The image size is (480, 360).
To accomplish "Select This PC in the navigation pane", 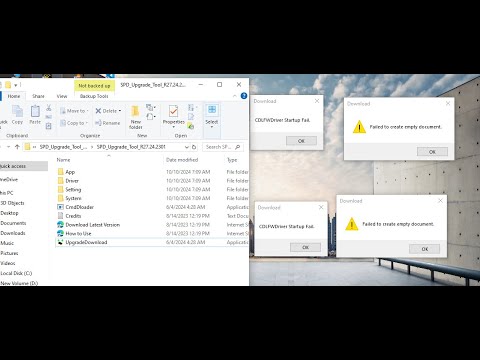I will point(7,193).
